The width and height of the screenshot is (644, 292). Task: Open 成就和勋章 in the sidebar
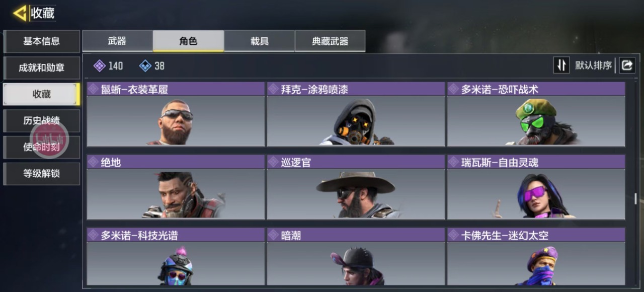tap(42, 67)
